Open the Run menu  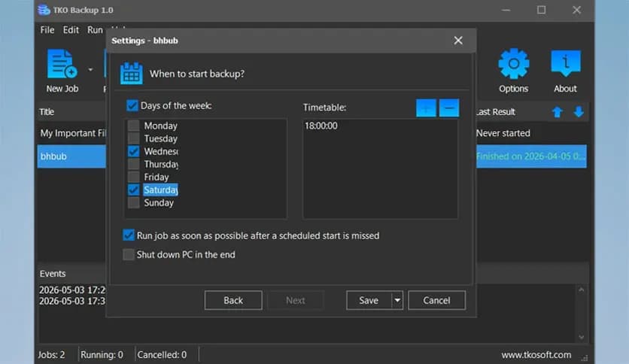(95, 30)
